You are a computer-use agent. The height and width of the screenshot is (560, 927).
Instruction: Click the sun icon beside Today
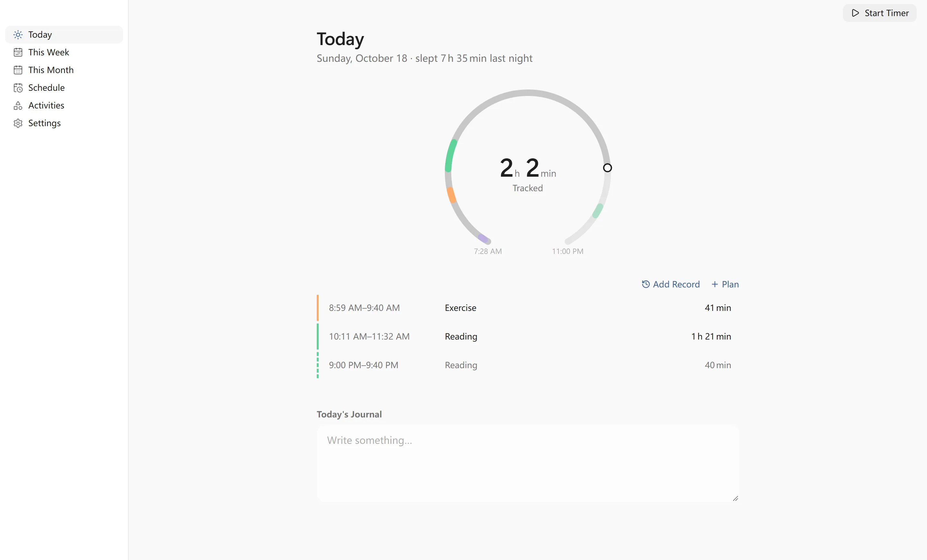click(x=18, y=35)
